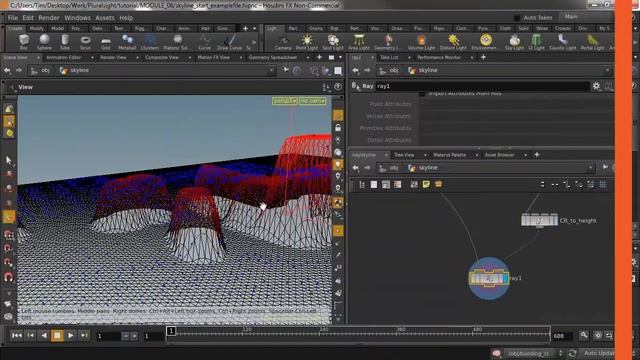Add an Environment Light from the shelf
This screenshot has height=360, width=640.
coord(485,42)
